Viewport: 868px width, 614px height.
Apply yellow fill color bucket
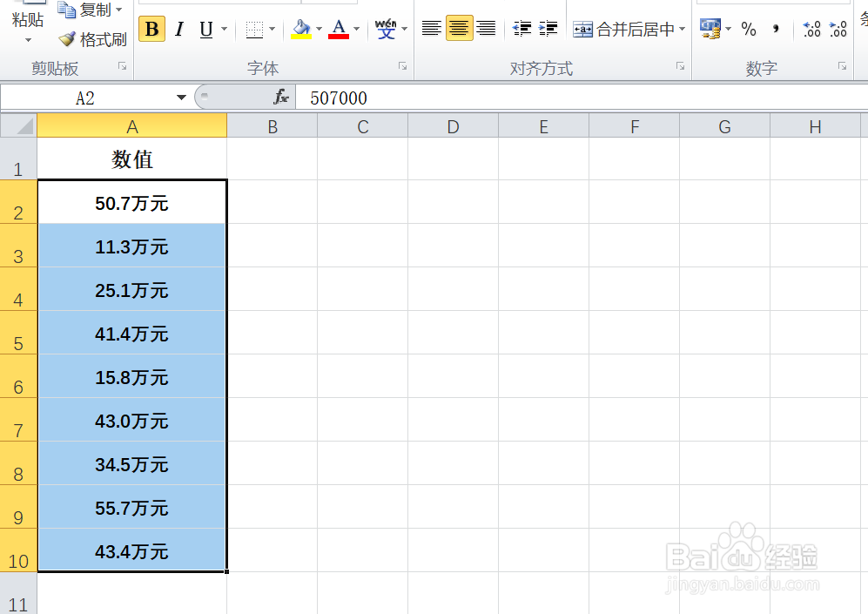coord(302,29)
